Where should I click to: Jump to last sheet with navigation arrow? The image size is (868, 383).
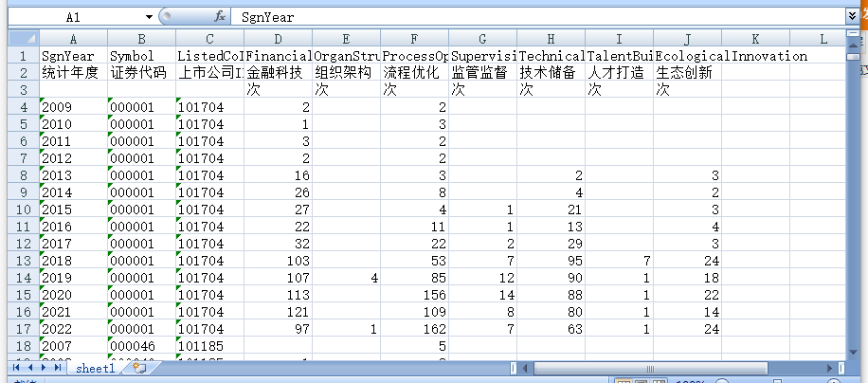coord(57,368)
